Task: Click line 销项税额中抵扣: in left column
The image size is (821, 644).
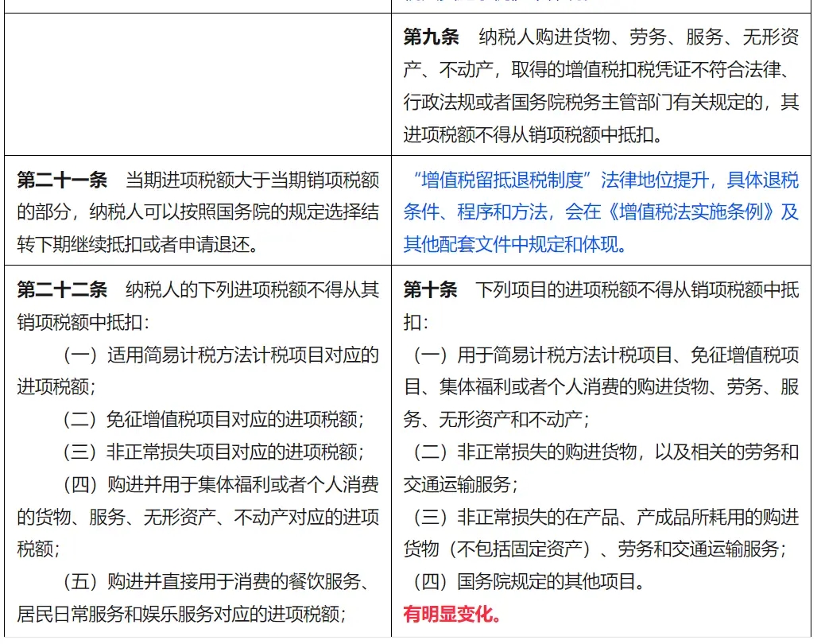Action: point(83,323)
